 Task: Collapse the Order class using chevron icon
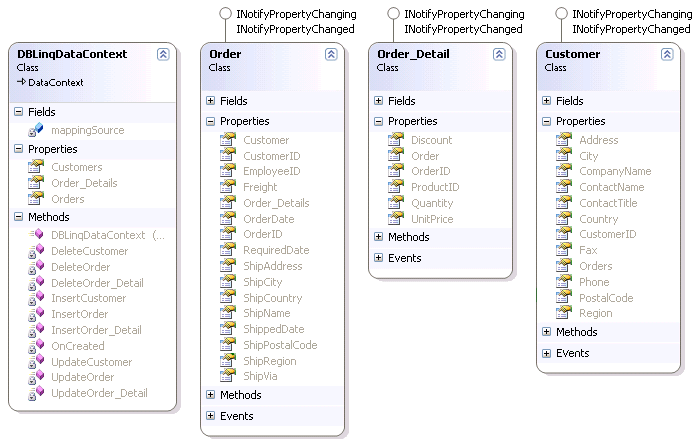(331, 54)
